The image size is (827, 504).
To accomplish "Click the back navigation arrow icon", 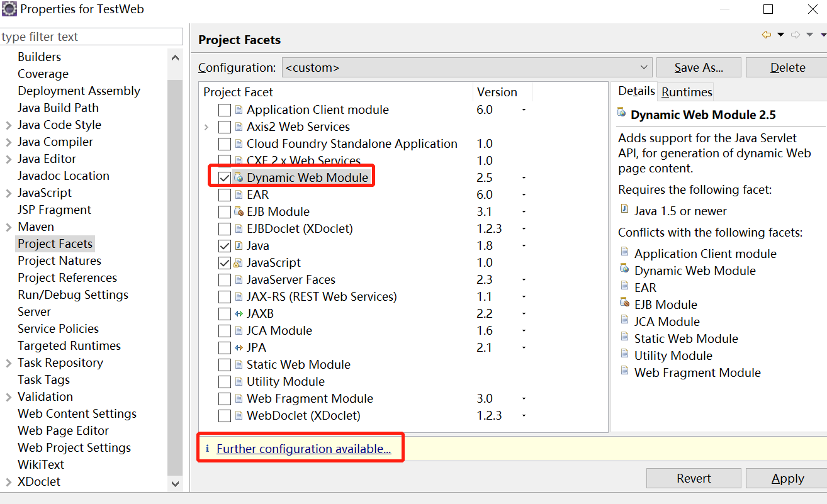I will click(x=766, y=35).
